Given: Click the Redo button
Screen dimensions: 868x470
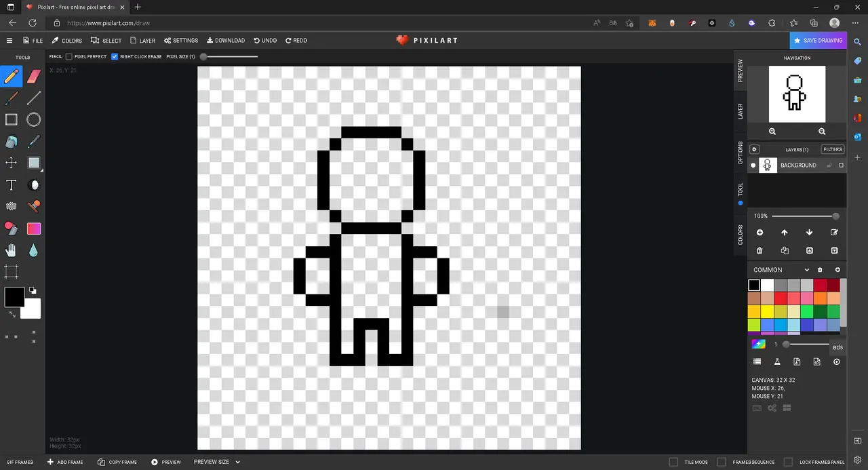Looking at the screenshot, I should 296,41.
